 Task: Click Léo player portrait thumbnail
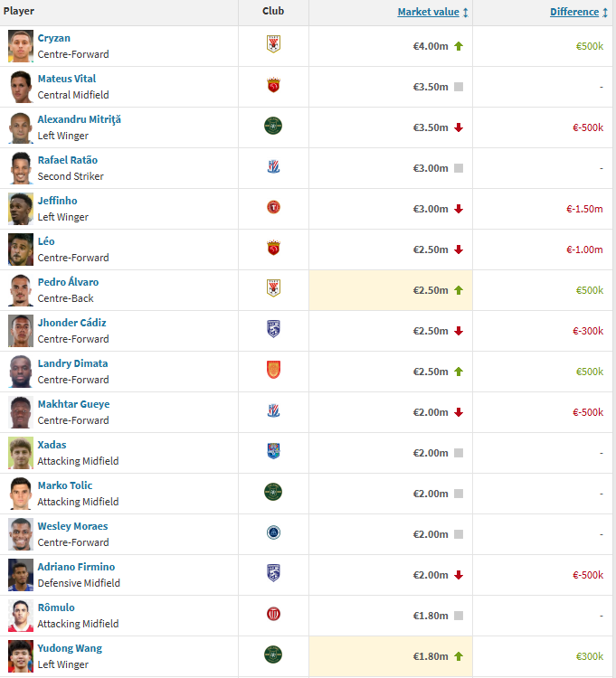pos(20,250)
